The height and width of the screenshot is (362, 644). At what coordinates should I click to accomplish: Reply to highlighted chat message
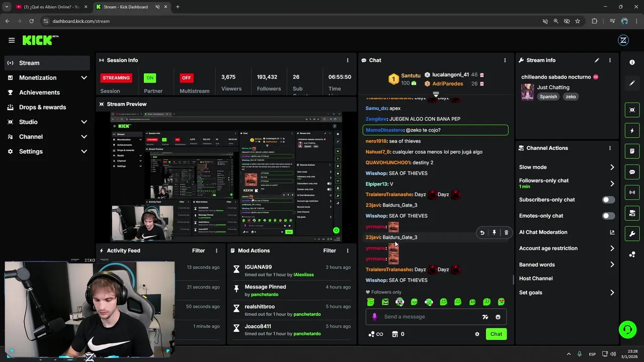(x=482, y=233)
